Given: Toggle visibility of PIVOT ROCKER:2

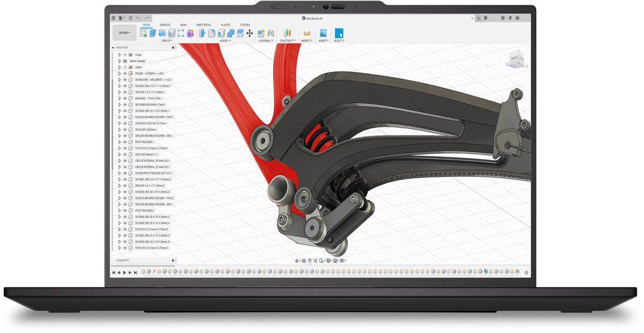Looking at the screenshot, I should point(125,211).
